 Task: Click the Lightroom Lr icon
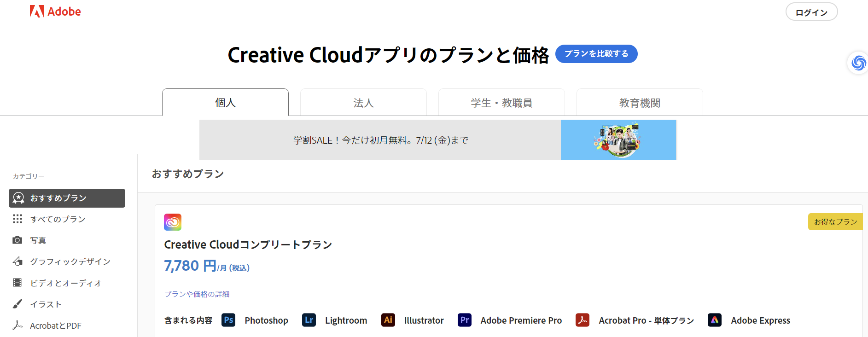tap(309, 320)
